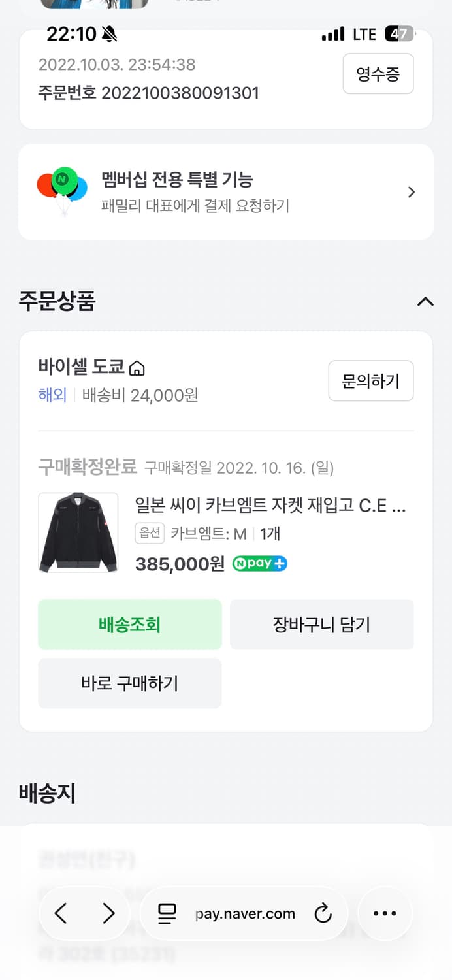Tap 바로 구매하기 to buy now

pos(129,683)
